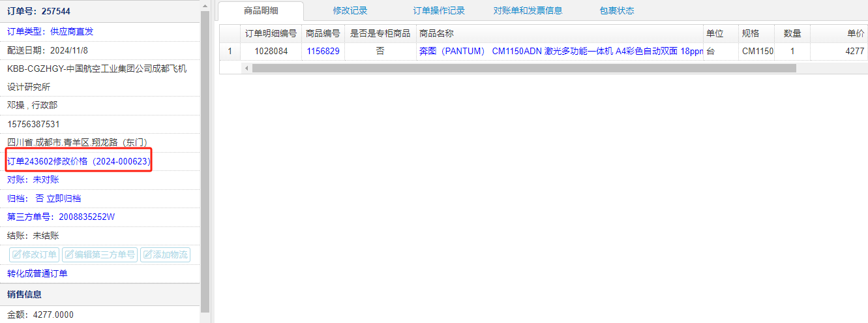Click the pencil icon on 编辑第三方单号

[69, 254]
